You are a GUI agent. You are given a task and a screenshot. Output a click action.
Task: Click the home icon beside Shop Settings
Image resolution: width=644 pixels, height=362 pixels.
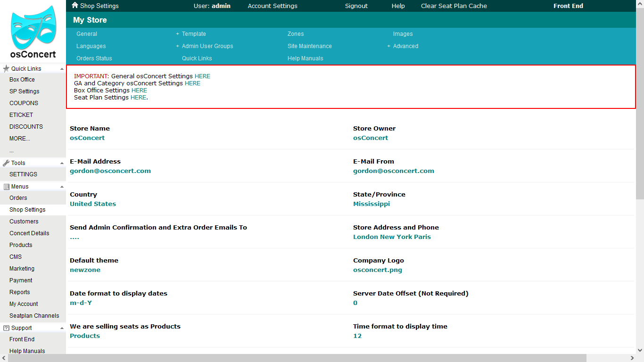pyautogui.click(x=74, y=6)
